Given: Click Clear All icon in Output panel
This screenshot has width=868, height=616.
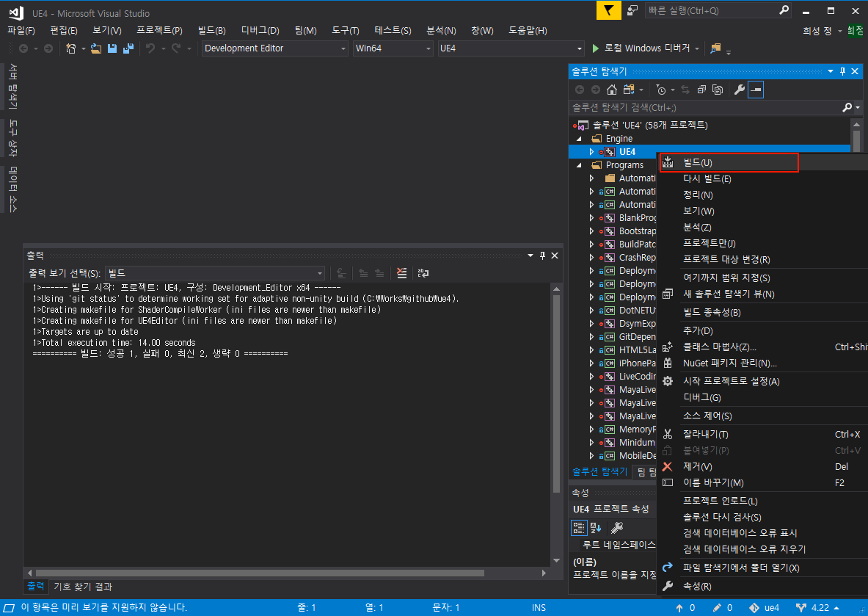Looking at the screenshot, I should pos(402,273).
